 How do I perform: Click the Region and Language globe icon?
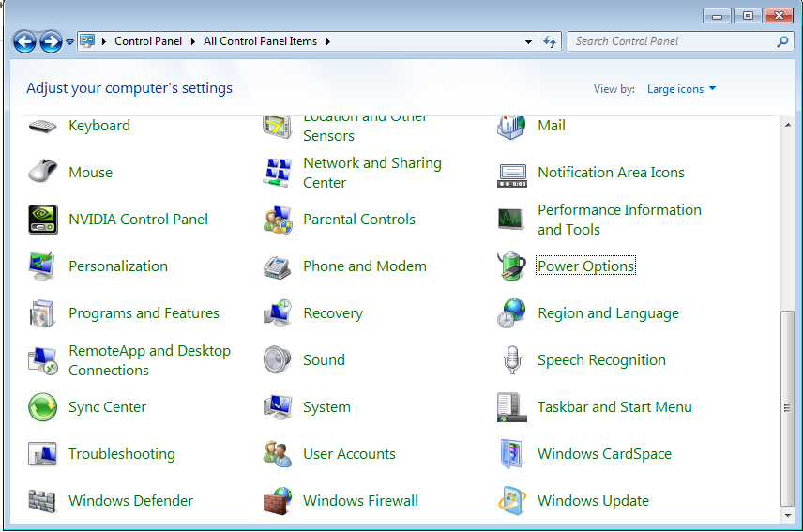click(x=511, y=313)
